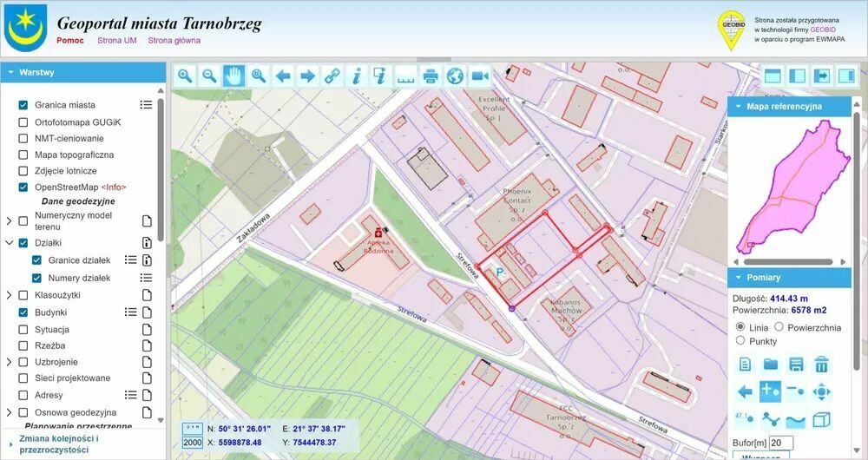Image resolution: width=868 pixels, height=460 pixels.
Task: Open the Pomoc menu link
Action: click(x=70, y=40)
